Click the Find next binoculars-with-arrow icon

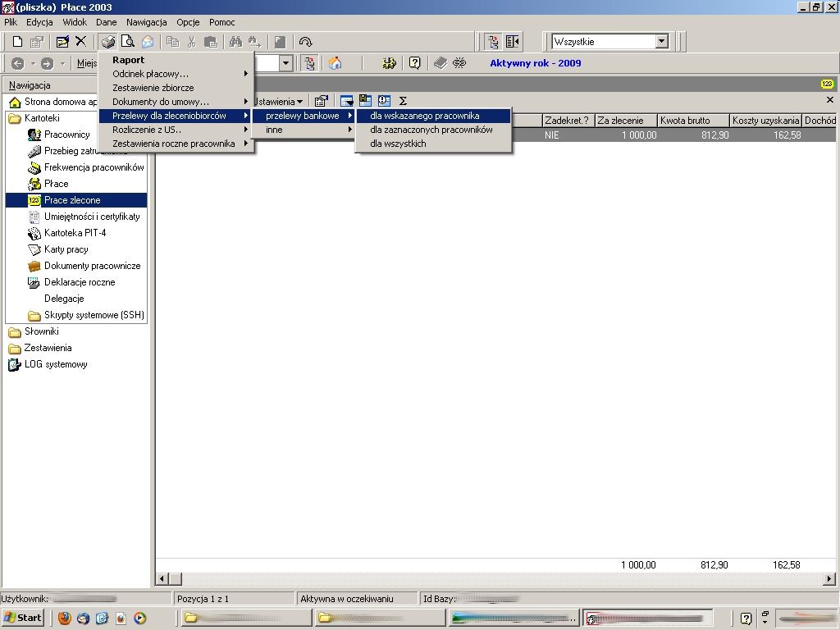pyautogui.click(x=254, y=42)
